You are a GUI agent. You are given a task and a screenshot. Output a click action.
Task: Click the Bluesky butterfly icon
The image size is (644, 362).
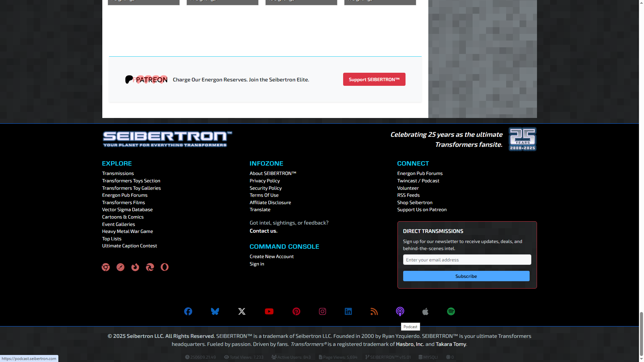[215, 311]
